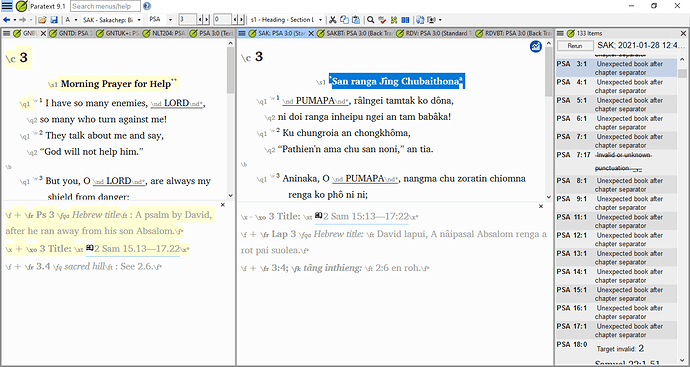The width and height of the screenshot is (690, 367).
Task: Switch to the SAKBT PSA 3:0 back translation tab
Action: pyautogui.click(x=355, y=33)
